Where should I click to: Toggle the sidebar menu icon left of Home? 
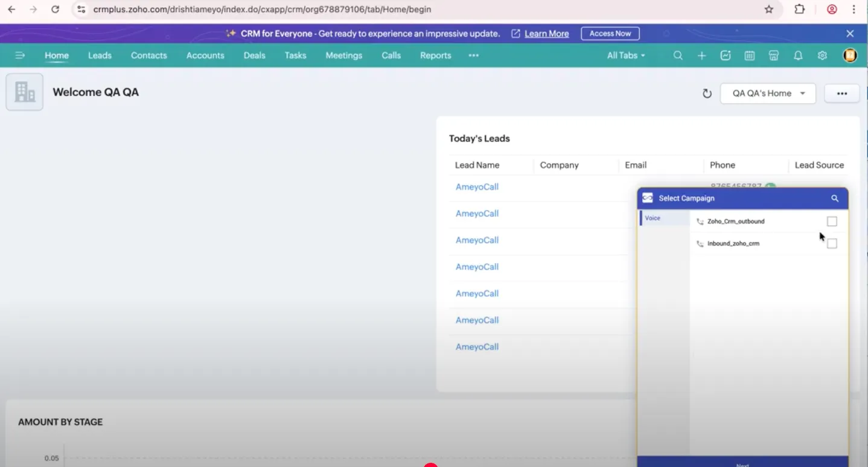tap(20, 56)
